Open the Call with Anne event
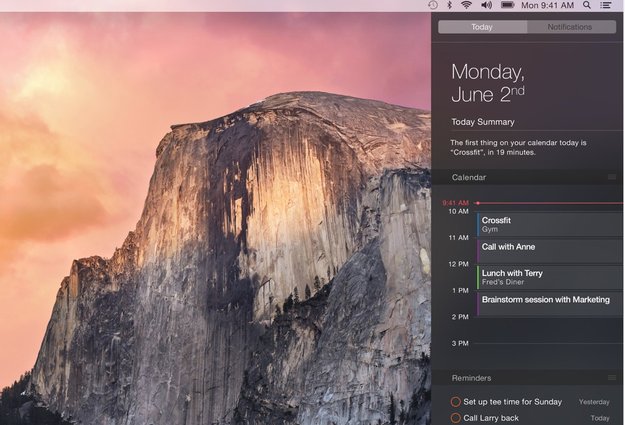This screenshot has width=625, height=425. coord(550,251)
